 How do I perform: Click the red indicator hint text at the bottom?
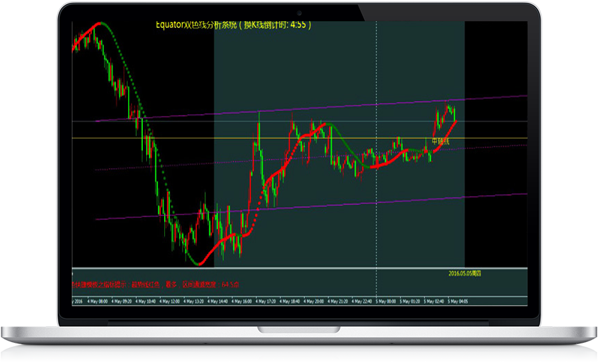[156, 284]
